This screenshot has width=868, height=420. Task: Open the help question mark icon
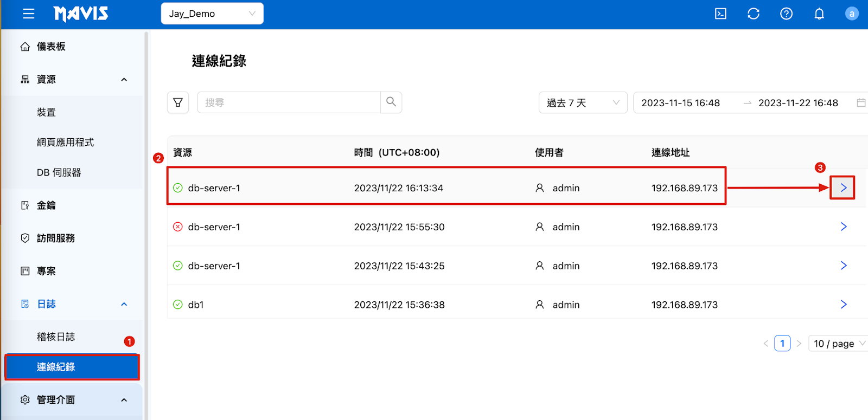786,14
